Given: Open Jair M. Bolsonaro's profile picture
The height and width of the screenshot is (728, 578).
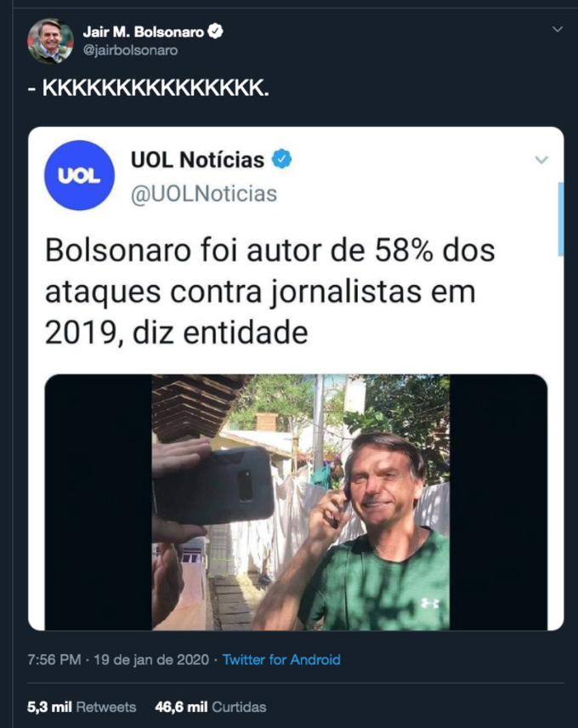Looking at the screenshot, I should tap(50, 41).
